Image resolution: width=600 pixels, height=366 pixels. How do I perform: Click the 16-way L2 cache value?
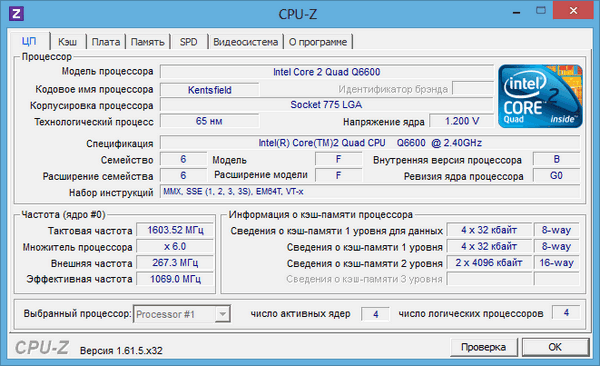pyautogui.click(x=557, y=263)
